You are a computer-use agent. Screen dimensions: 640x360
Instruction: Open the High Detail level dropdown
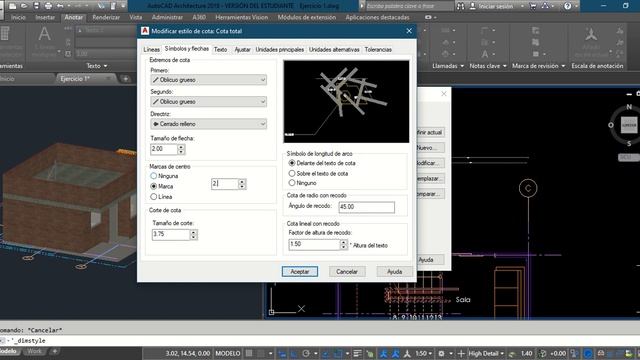486,353
